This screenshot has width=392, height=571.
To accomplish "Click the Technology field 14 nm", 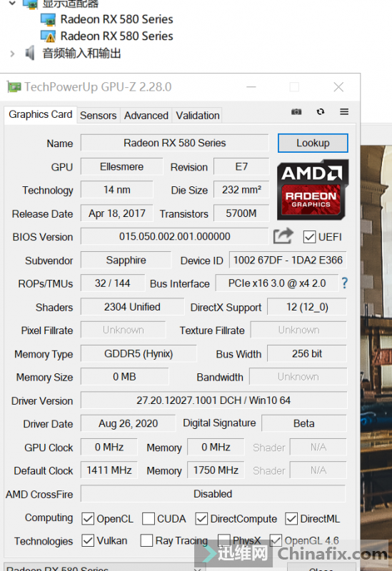I will (x=116, y=190).
